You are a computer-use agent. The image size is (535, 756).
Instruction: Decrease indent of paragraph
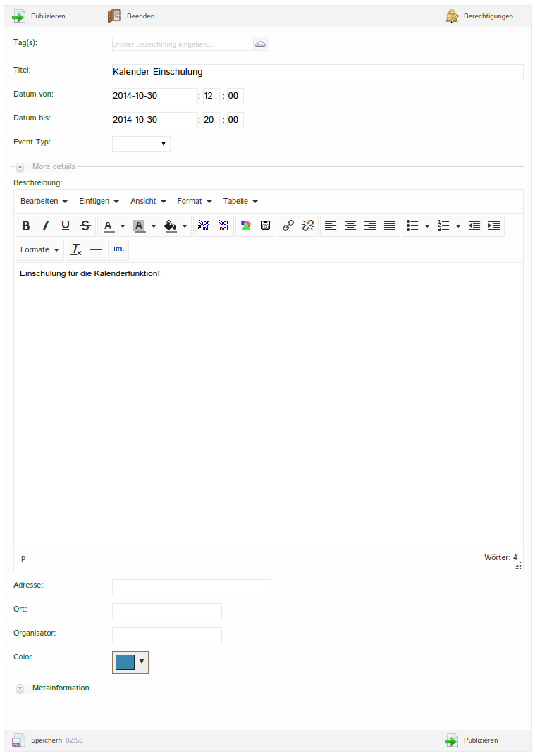(x=474, y=225)
